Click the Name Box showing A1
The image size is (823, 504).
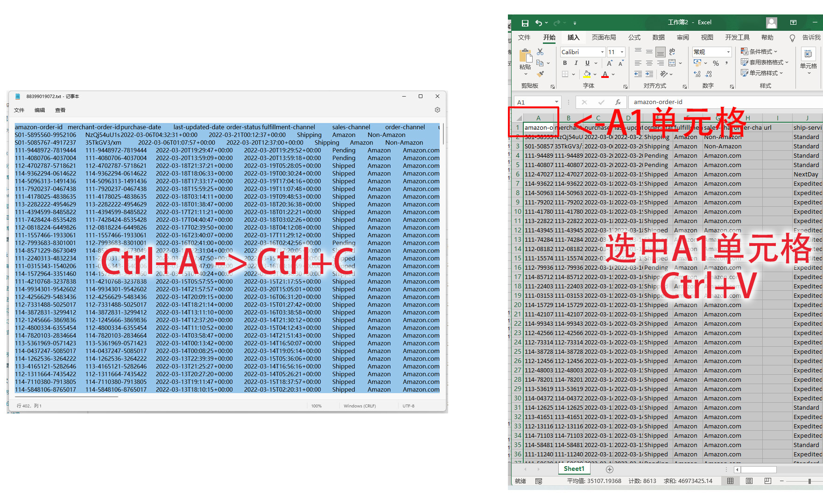click(537, 102)
